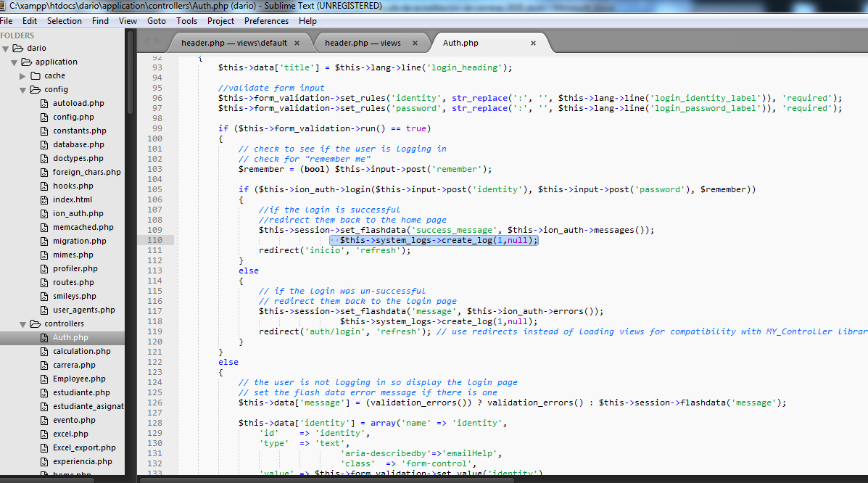This screenshot has width=868, height=483.
Task: Click the carrera.php file icon
Action: (x=44, y=366)
